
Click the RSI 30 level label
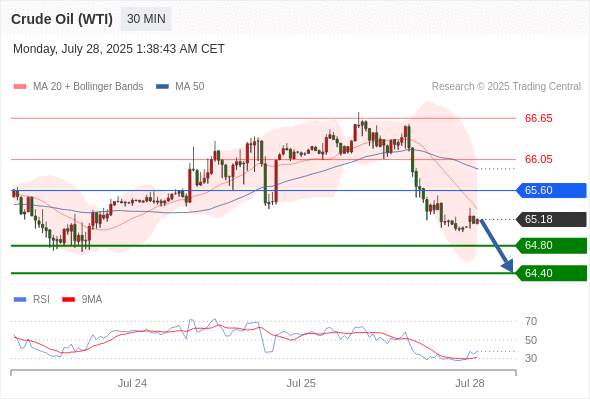531,358
